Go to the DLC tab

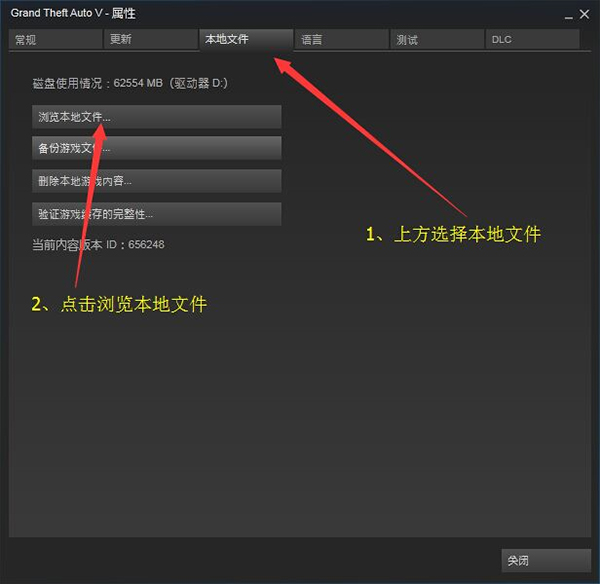[532, 39]
